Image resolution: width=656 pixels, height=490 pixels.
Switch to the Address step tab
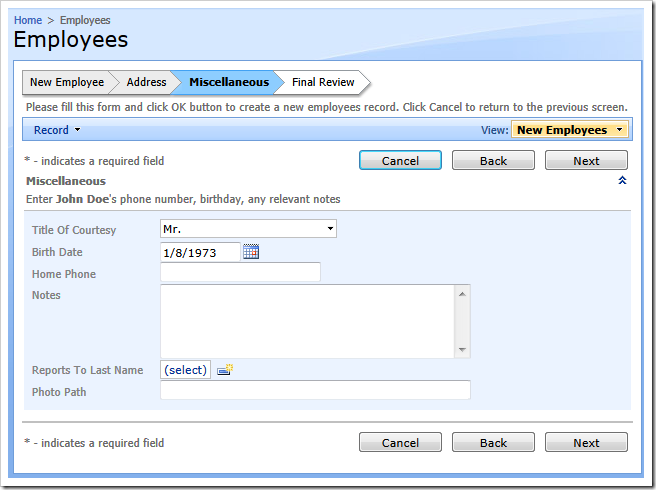click(146, 82)
